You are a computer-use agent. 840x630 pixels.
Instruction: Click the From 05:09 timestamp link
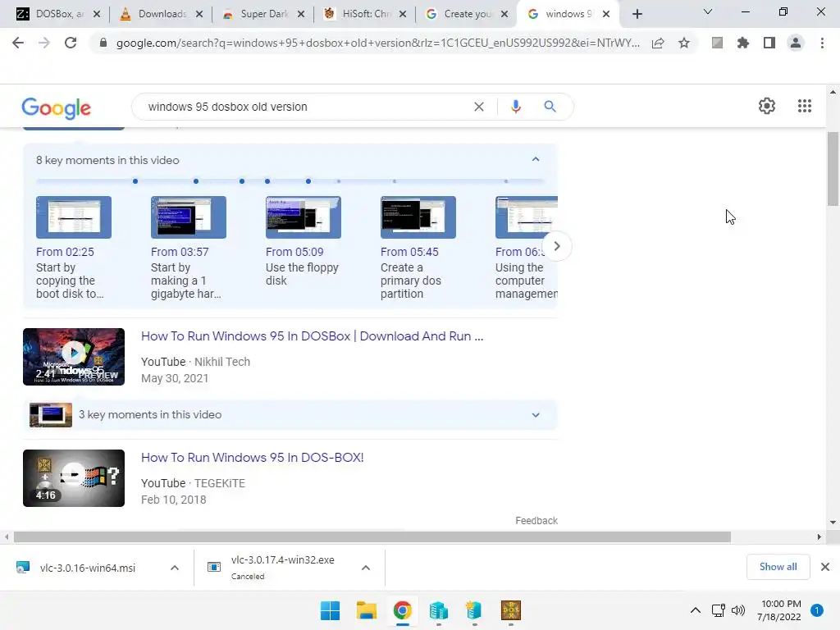coord(294,252)
